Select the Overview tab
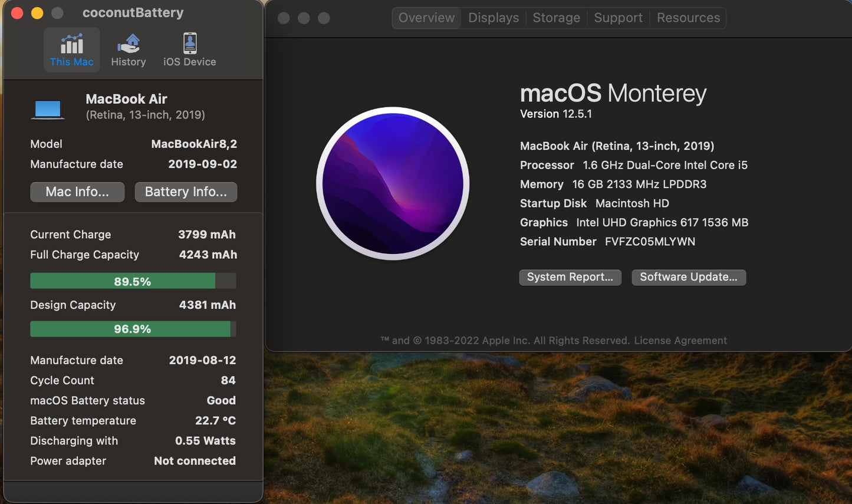 [x=426, y=18]
